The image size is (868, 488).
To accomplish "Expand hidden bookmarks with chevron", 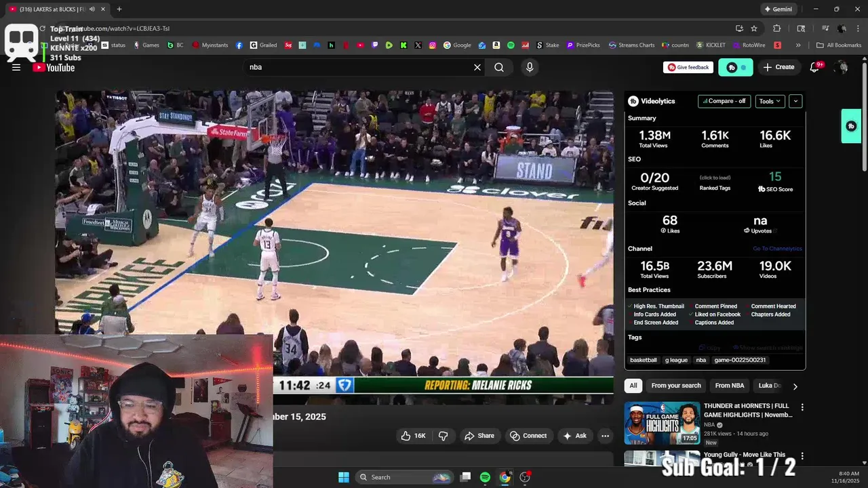I will (x=798, y=45).
